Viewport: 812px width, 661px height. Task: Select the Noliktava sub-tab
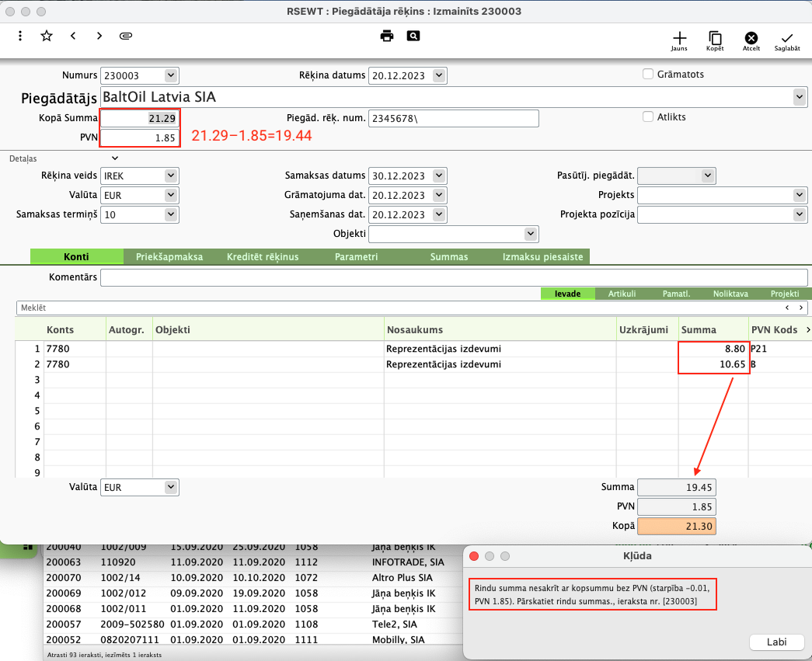coord(730,294)
